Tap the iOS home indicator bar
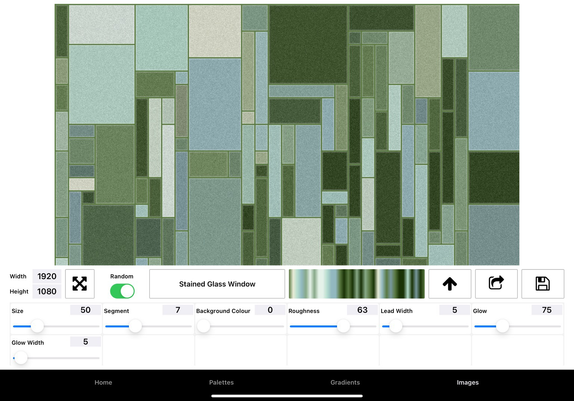Viewport: 574px width, 401px height. (287, 396)
